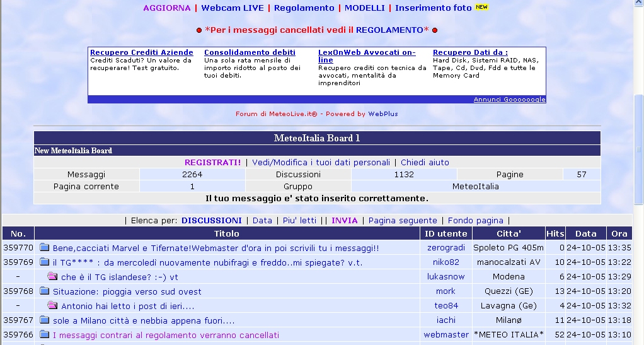The height and width of the screenshot is (345, 644).
Task: Open user profile 'zerogradi'
Action: tap(446, 248)
